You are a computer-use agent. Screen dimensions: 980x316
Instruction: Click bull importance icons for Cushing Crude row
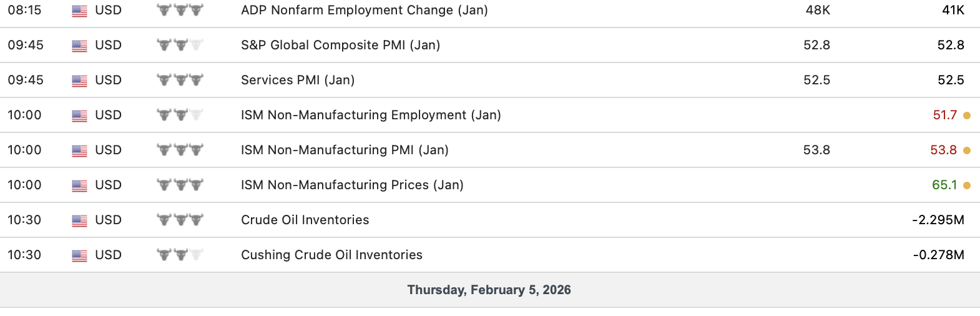coord(180,255)
